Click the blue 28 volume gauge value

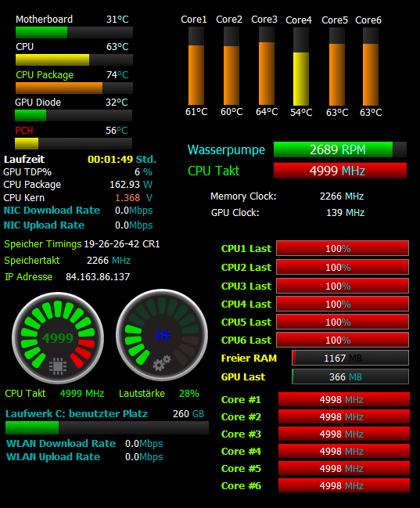162,335
